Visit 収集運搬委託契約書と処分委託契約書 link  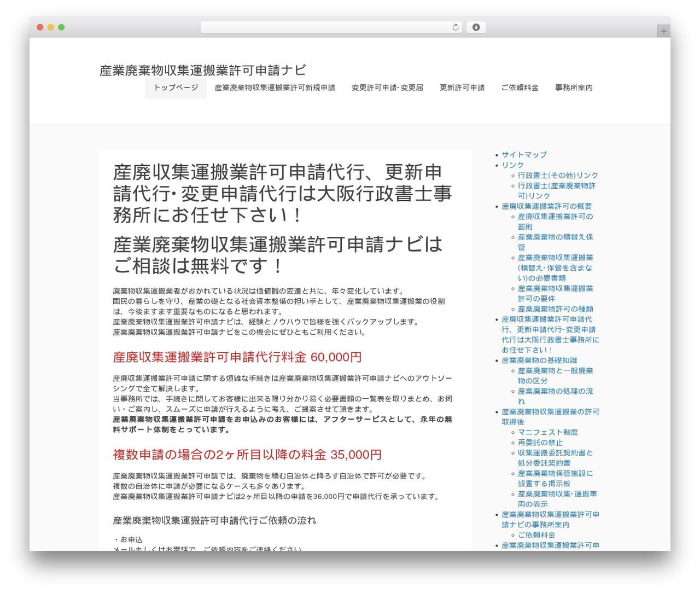[556, 458]
